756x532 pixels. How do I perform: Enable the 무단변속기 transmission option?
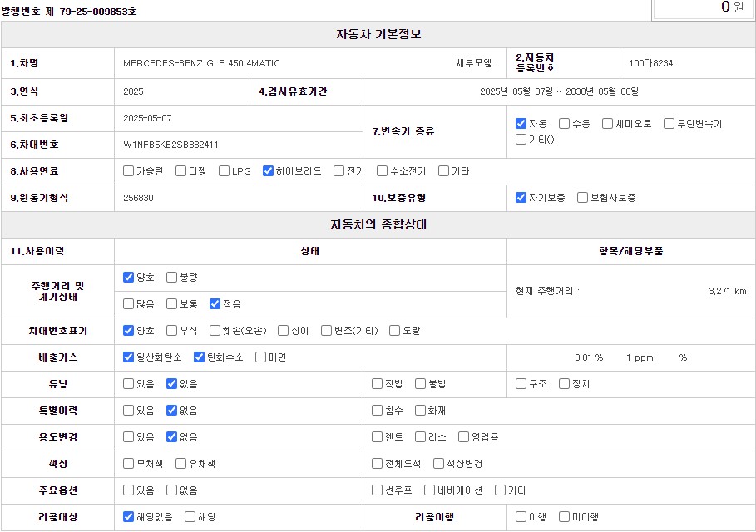tap(670, 124)
